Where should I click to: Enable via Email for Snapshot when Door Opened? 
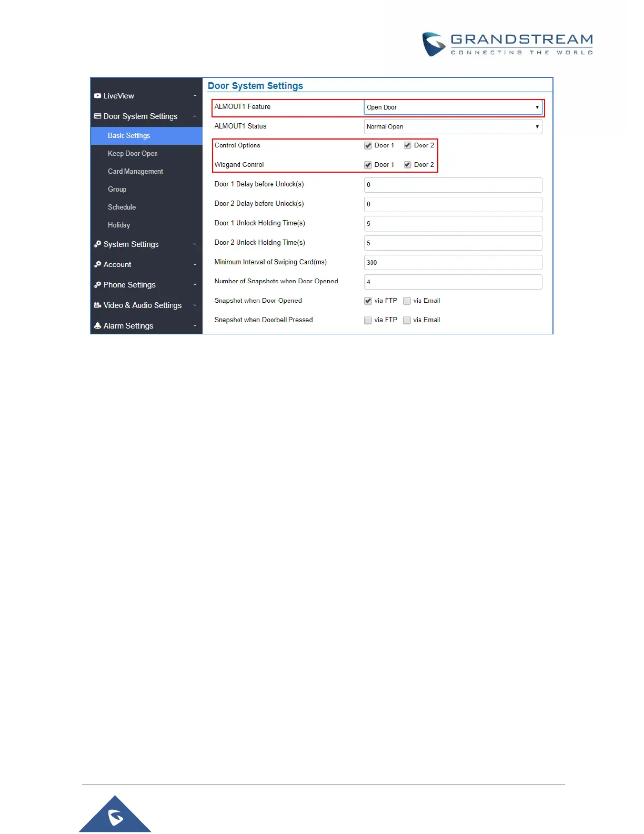pyautogui.click(x=407, y=301)
